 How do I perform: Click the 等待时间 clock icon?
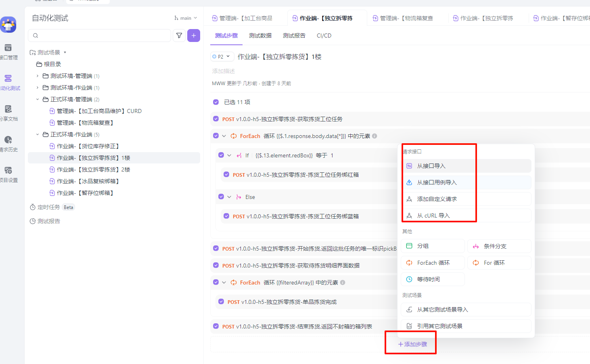point(409,279)
